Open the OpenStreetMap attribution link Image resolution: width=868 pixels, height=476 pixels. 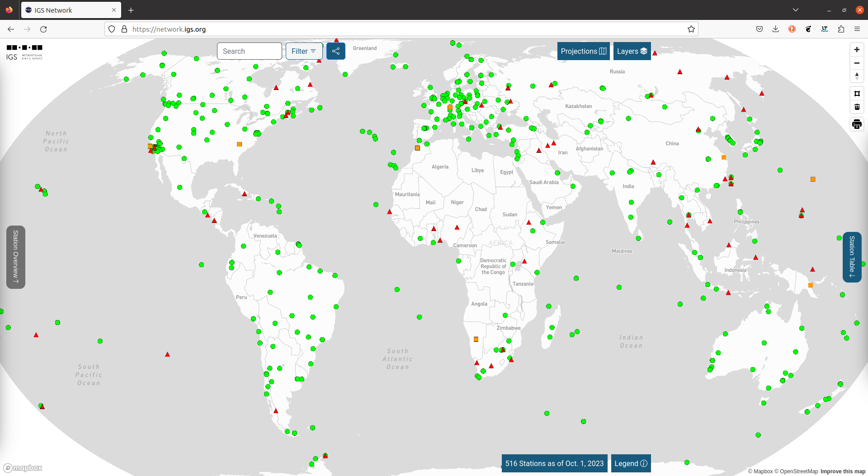796,471
